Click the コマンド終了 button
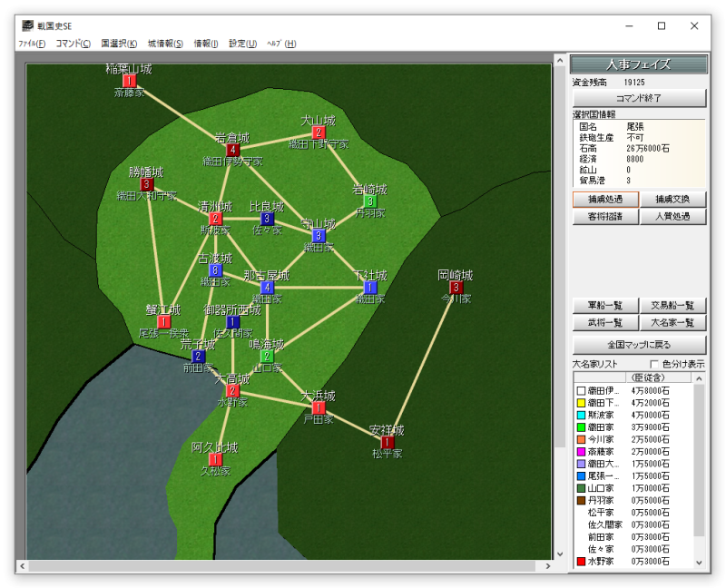Image resolution: width=726 pixels, height=588 pixels. 640,98
